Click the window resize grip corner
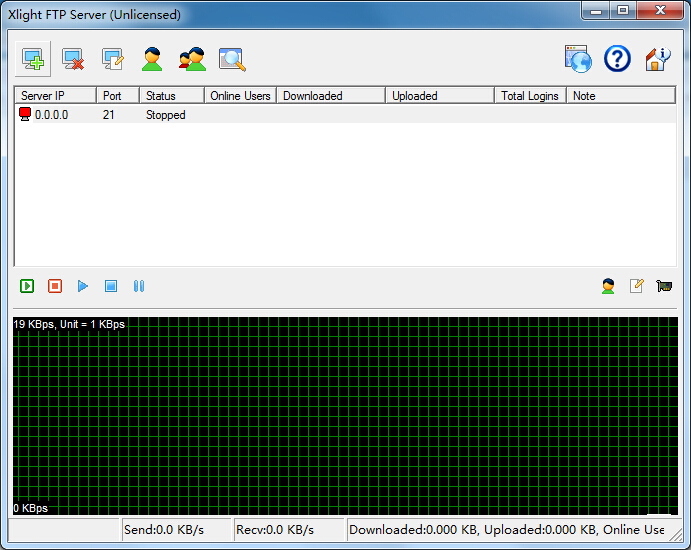691x550 pixels. click(x=676, y=534)
